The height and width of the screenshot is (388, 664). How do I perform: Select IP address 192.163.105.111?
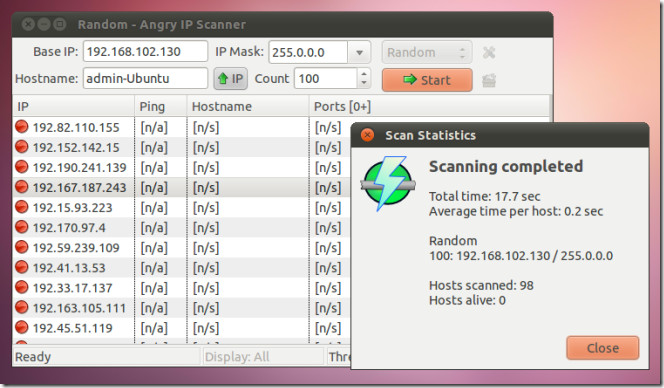80,308
